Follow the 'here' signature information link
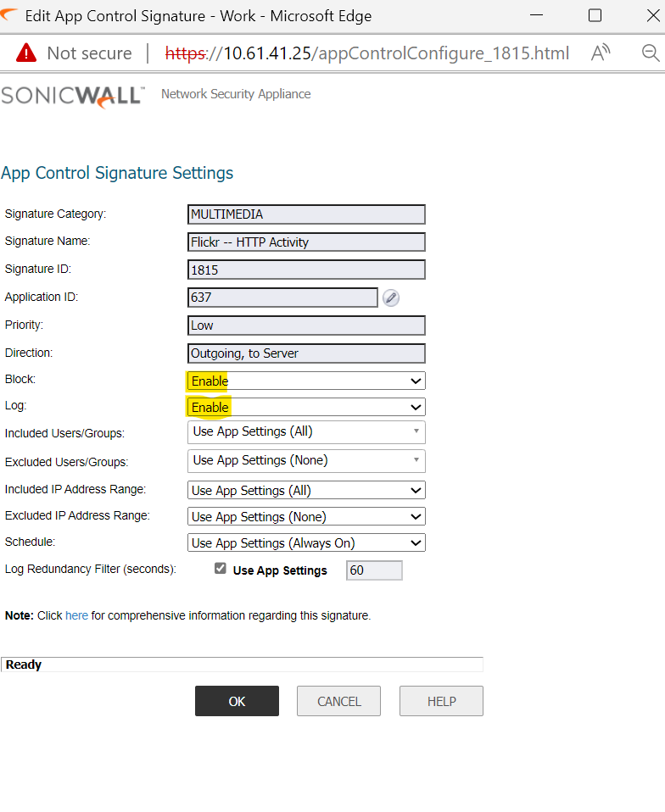This screenshot has height=812, width=665. click(76, 616)
